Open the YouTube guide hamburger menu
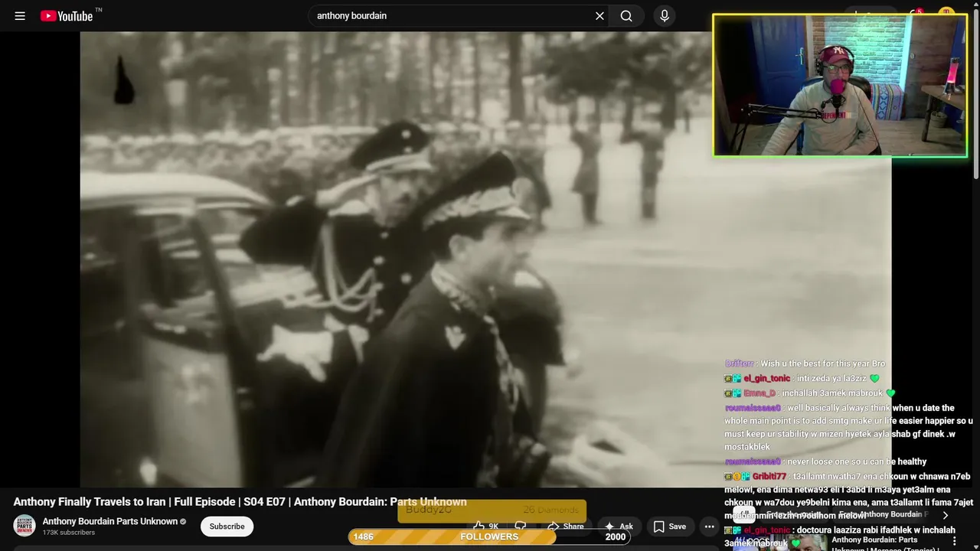This screenshot has width=980, height=551. (x=20, y=15)
